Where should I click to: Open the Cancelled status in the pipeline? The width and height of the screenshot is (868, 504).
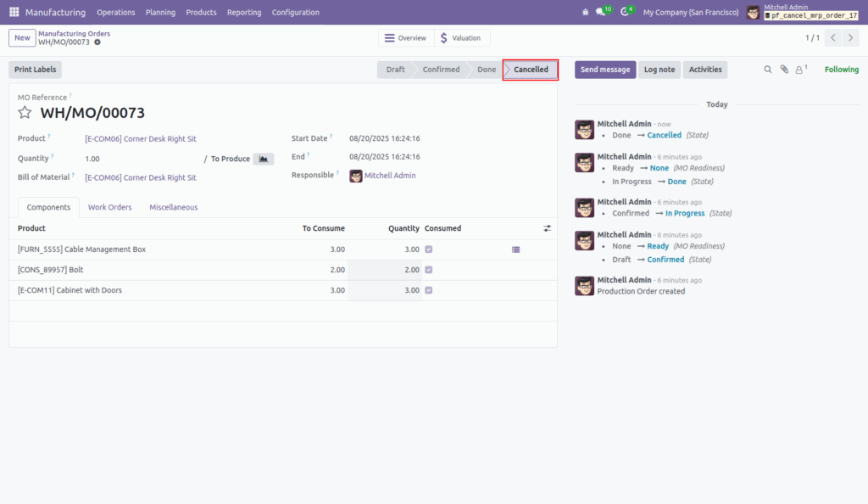529,70
